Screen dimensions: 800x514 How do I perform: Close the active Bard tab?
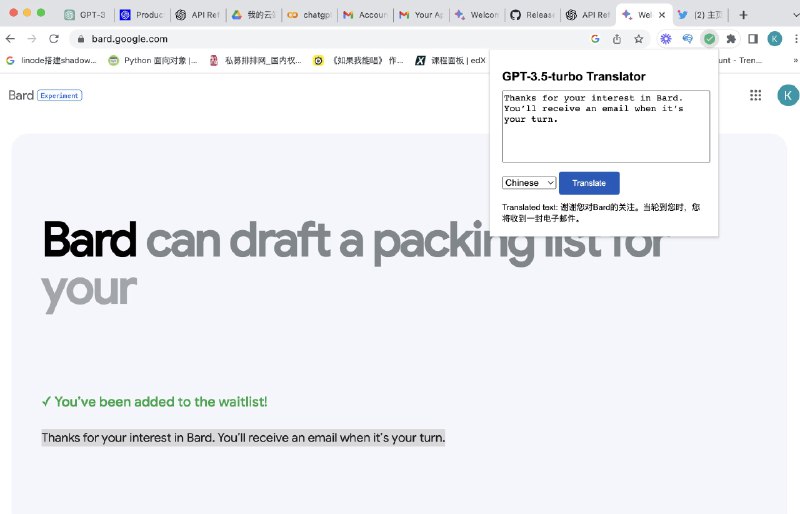[x=662, y=15]
